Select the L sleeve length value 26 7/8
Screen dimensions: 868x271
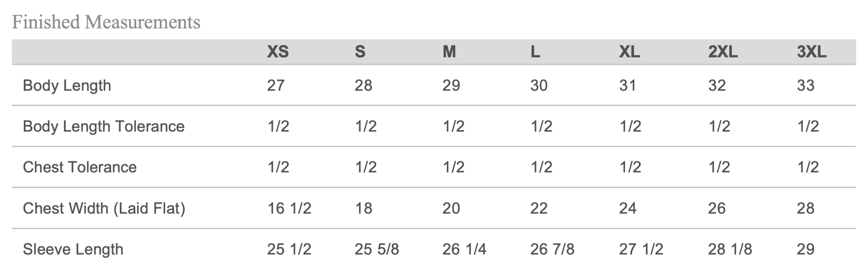tap(552, 249)
